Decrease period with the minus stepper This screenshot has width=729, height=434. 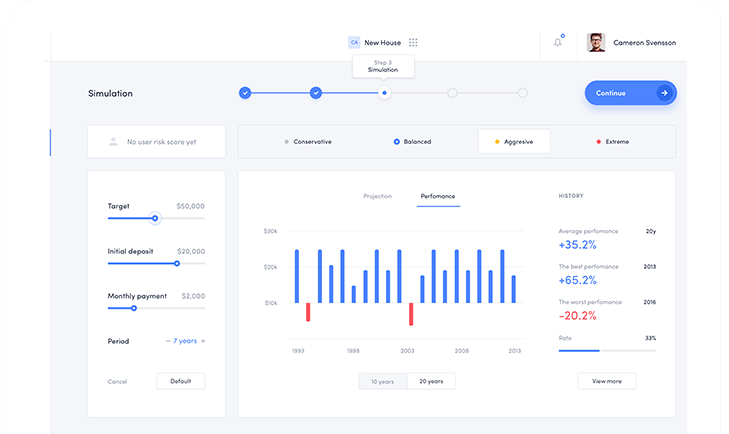point(167,341)
